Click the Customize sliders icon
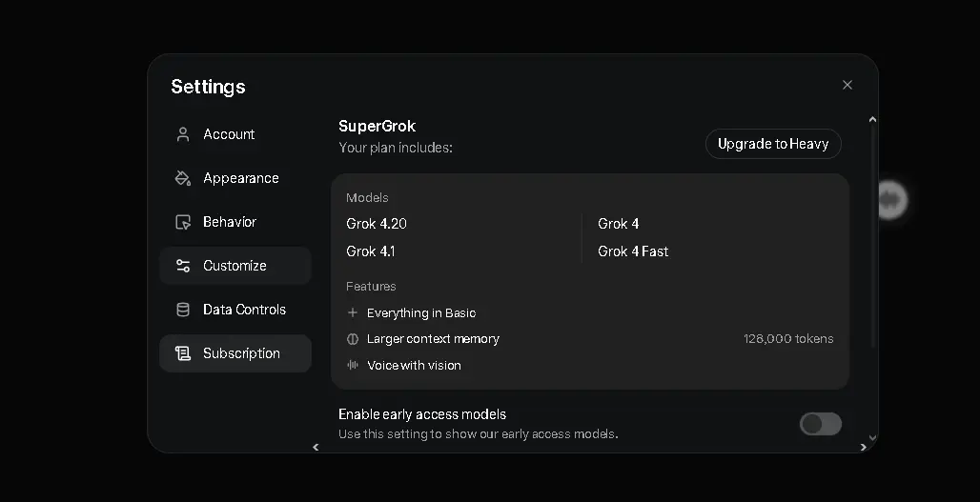Screen dimensions: 980x502 pos(182,266)
